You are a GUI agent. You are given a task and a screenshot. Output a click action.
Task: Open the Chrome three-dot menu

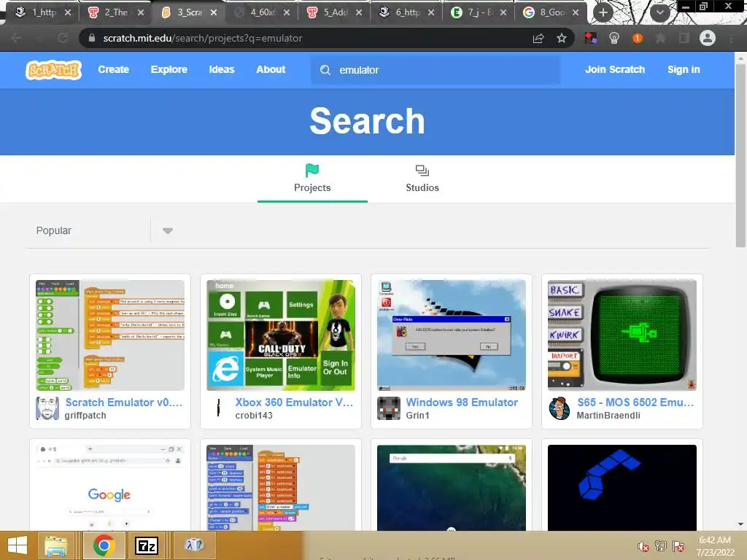[x=731, y=38]
